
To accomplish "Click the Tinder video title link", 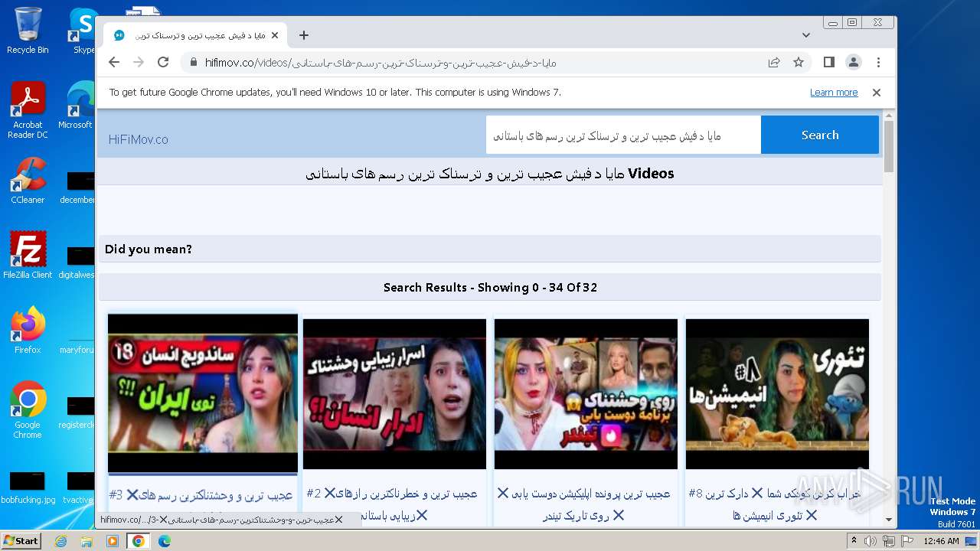I will (x=583, y=504).
